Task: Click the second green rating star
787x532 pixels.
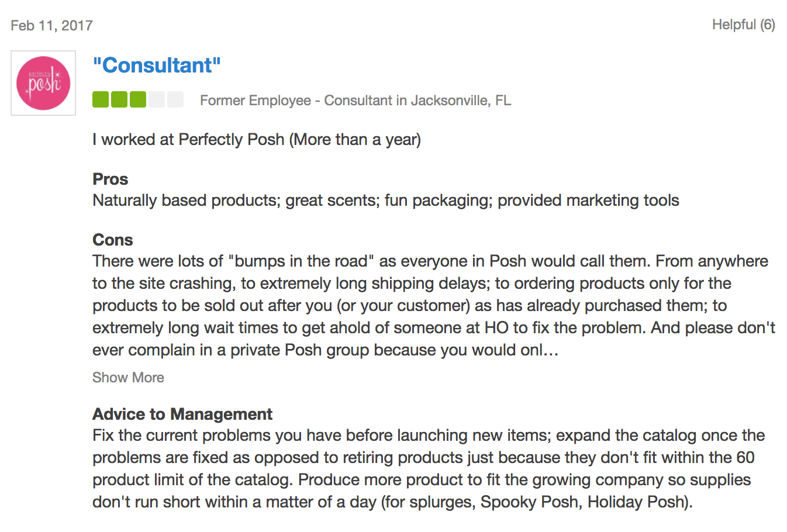Action: point(119,99)
